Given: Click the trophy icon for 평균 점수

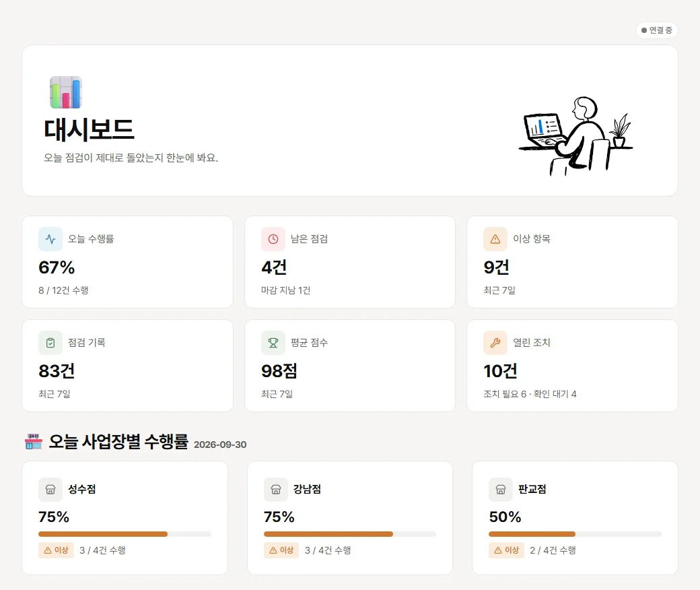Looking at the screenshot, I should pos(273,343).
